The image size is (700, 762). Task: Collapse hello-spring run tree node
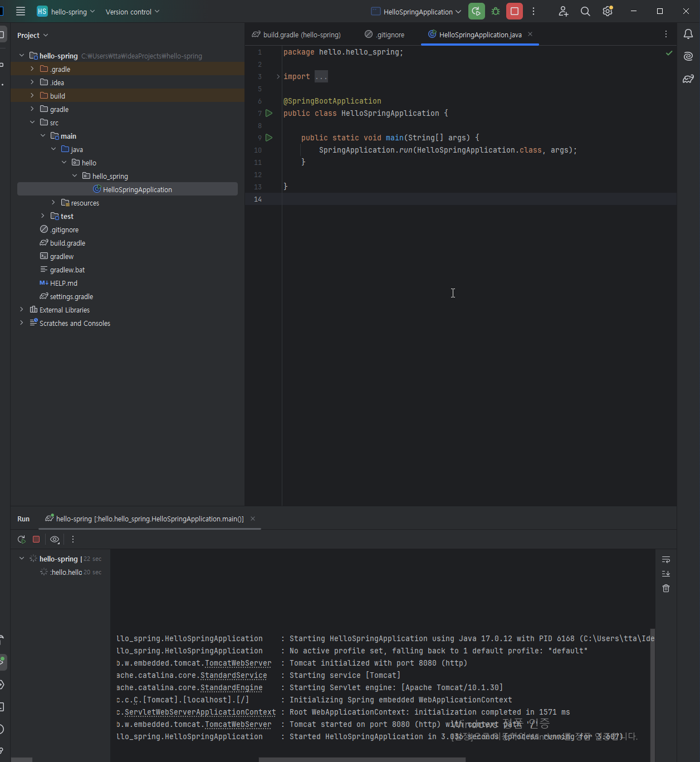point(22,559)
